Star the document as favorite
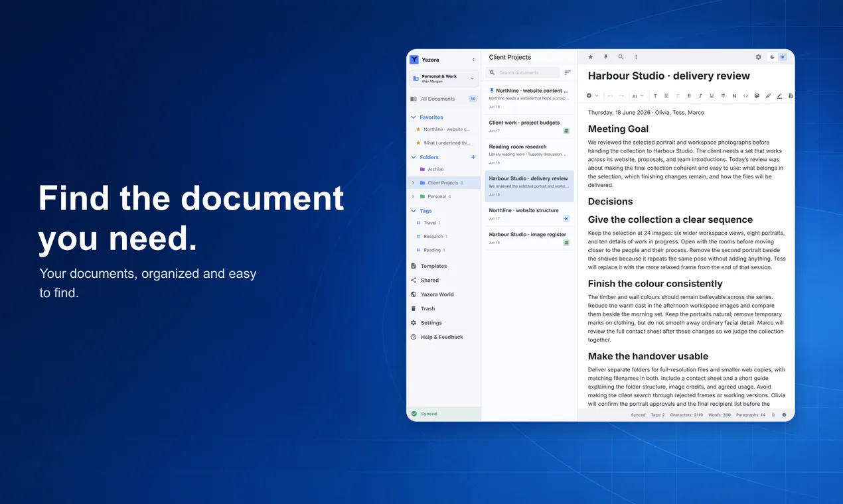This screenshot has width=843, height=504. 591,57
